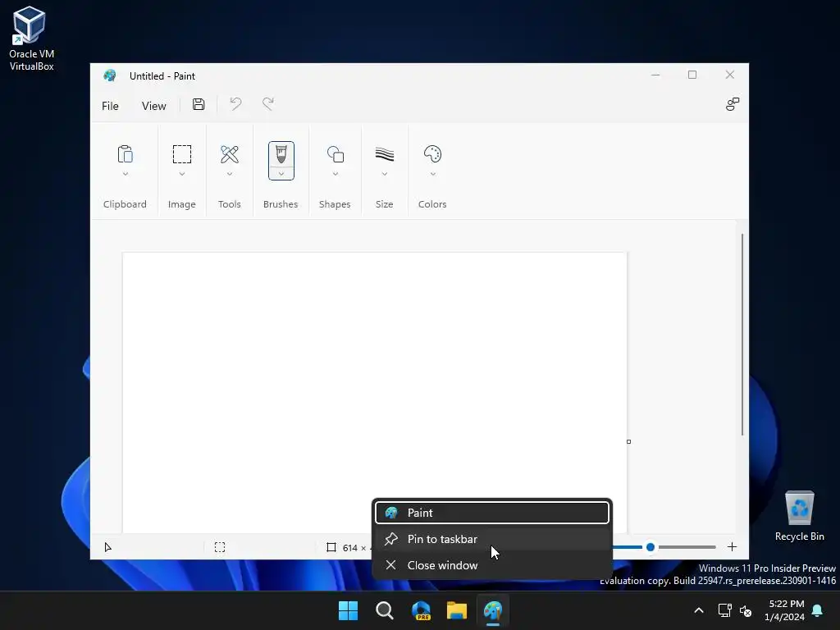840x630 pixels.
Task: Open the Tools pencil-and-brush icon
Action: coord(230,154)
